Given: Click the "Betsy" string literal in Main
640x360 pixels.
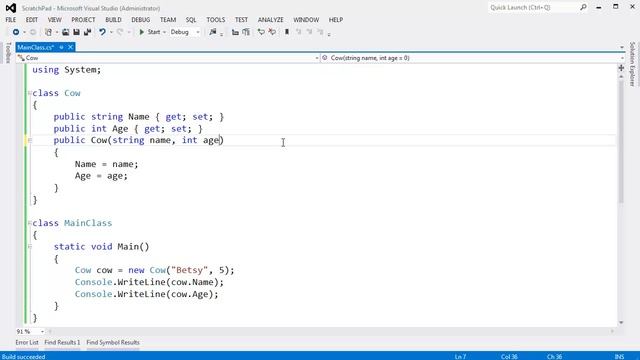Looking at the screenshot, I should point(190,270).
